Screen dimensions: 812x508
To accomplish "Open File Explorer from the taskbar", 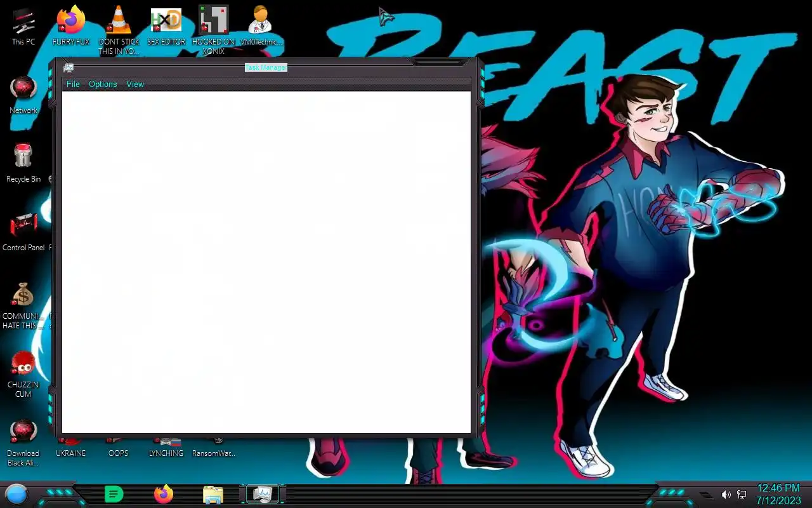I will [x=213, y=494].
